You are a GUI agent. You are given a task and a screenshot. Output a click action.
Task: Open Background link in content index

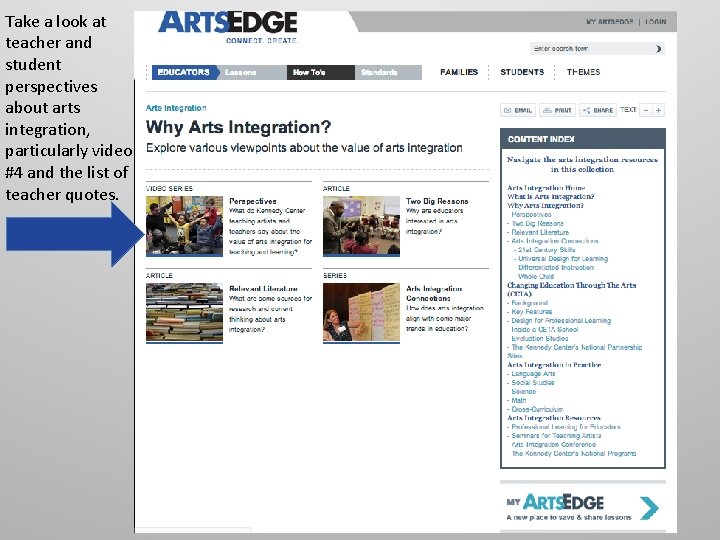pos(529,303)
